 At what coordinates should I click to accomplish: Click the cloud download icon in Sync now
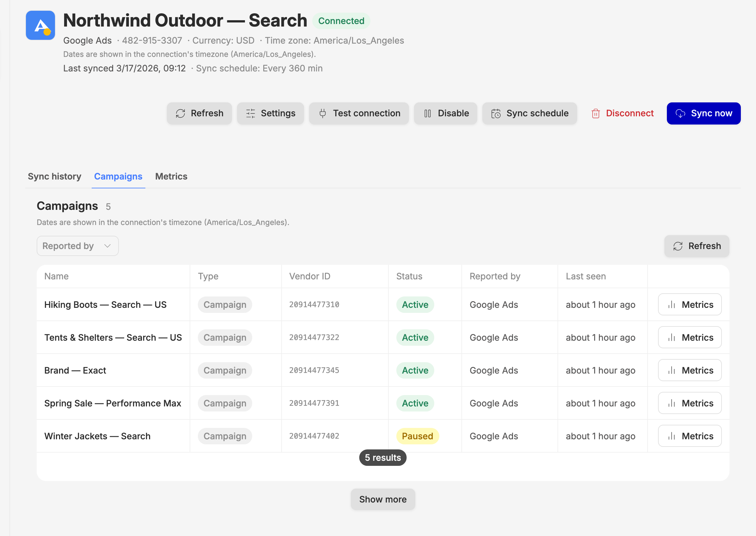(x=680, y=113)
